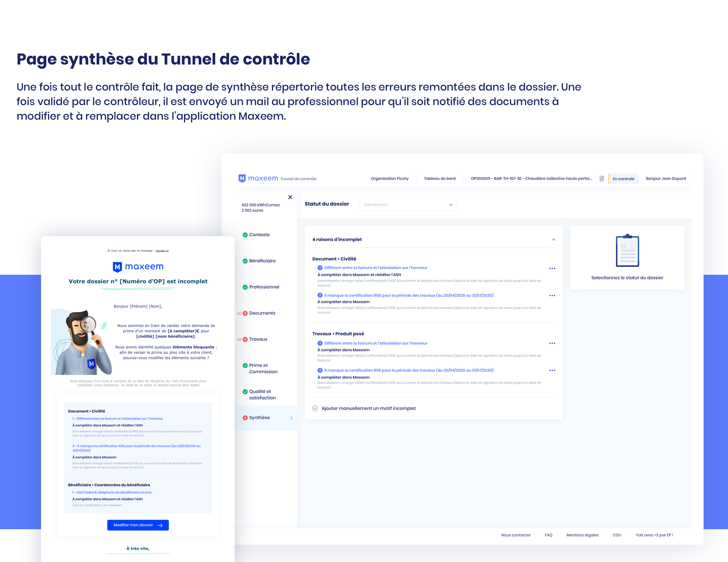
Task: Open the Statut du dossier dropdown
Action: coord(407,205)
